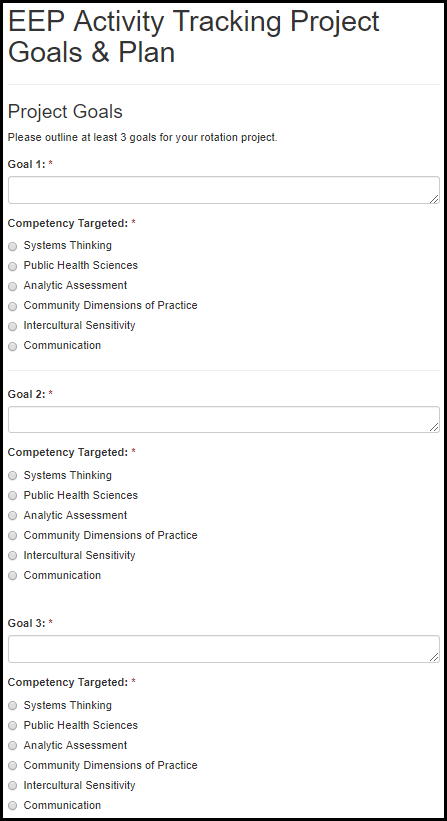Viewport: 447px width, 821px height.
Task: Select Intercultural Sensitivity for Goal 3
Action: (x=13, y=786)
